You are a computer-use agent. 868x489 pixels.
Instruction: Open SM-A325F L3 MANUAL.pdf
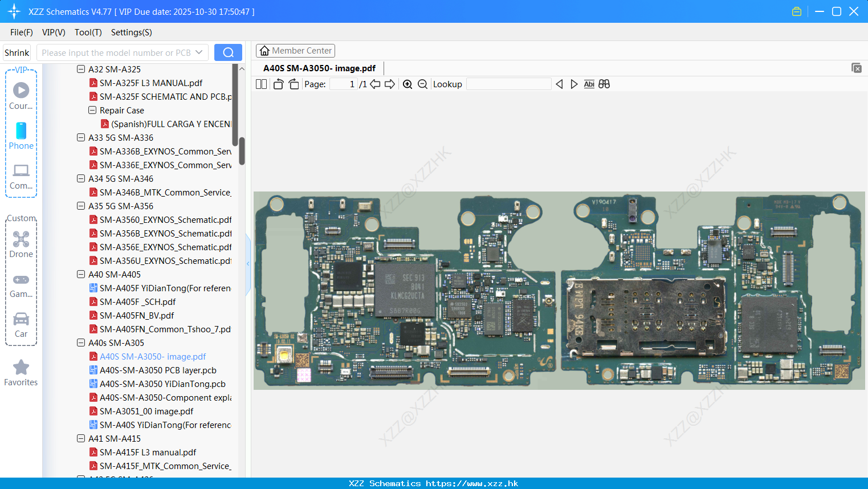(x=151, y=83)
